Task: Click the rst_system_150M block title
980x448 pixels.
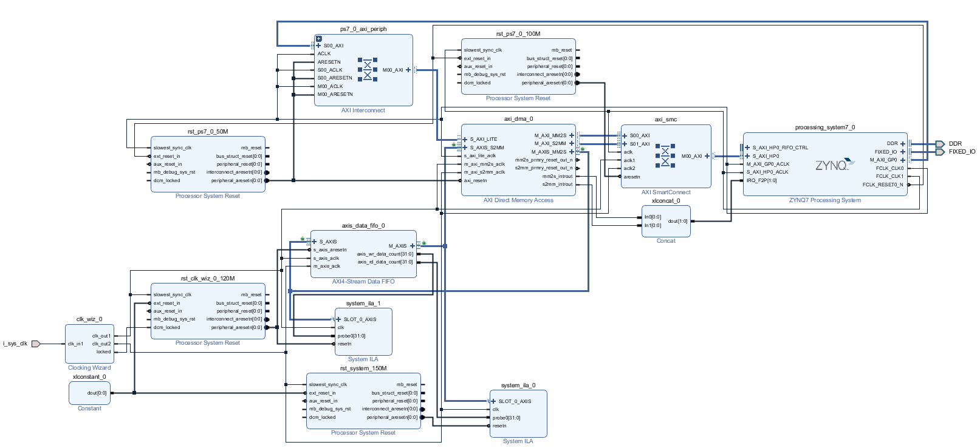Action: 363,368
